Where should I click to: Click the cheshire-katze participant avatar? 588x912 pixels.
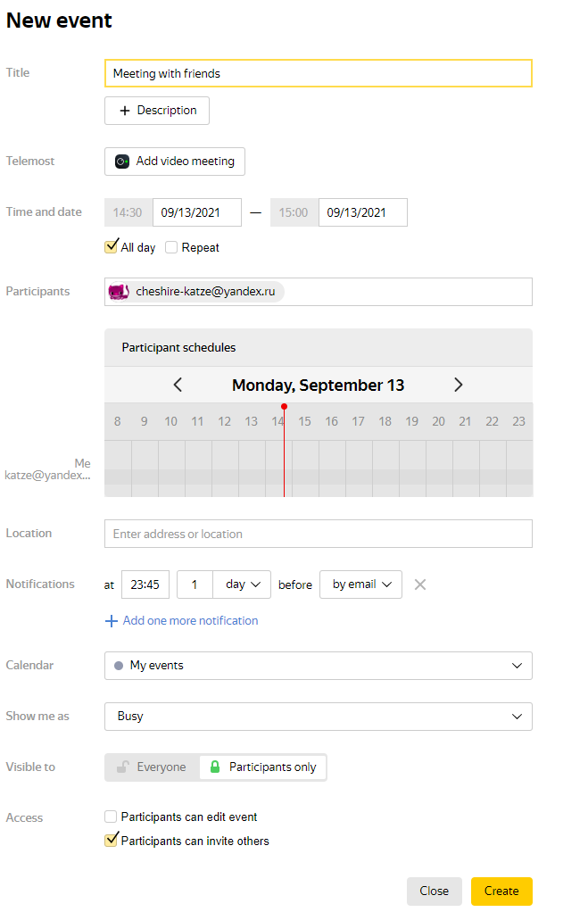pyautogui.click(x=119, y=292)
